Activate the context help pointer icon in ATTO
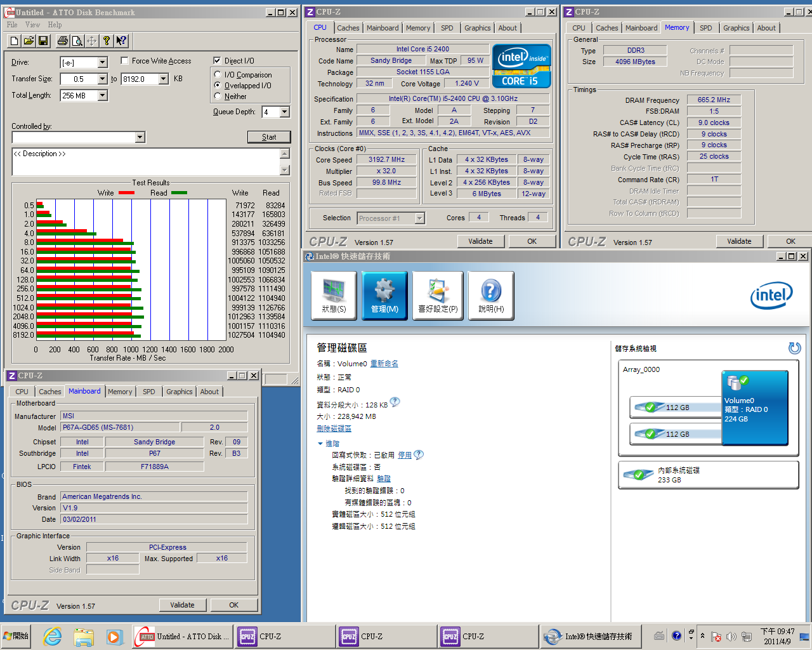This screenshot has height=650, width=812. [121, 41]
